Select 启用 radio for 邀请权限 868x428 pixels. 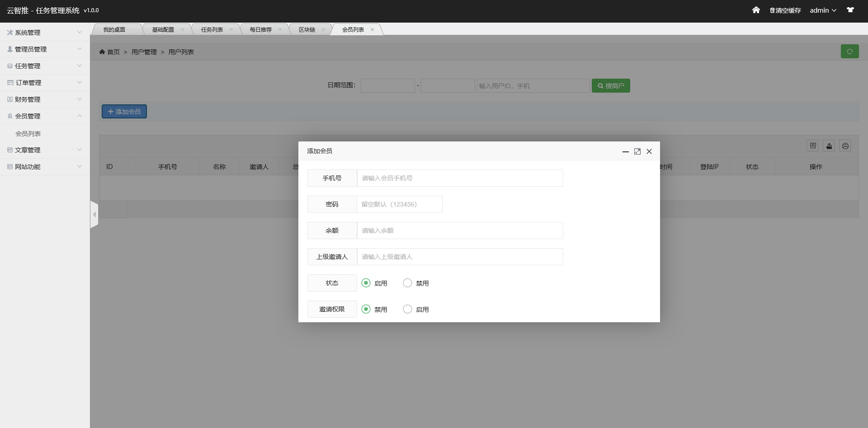(x=408, y=309)
